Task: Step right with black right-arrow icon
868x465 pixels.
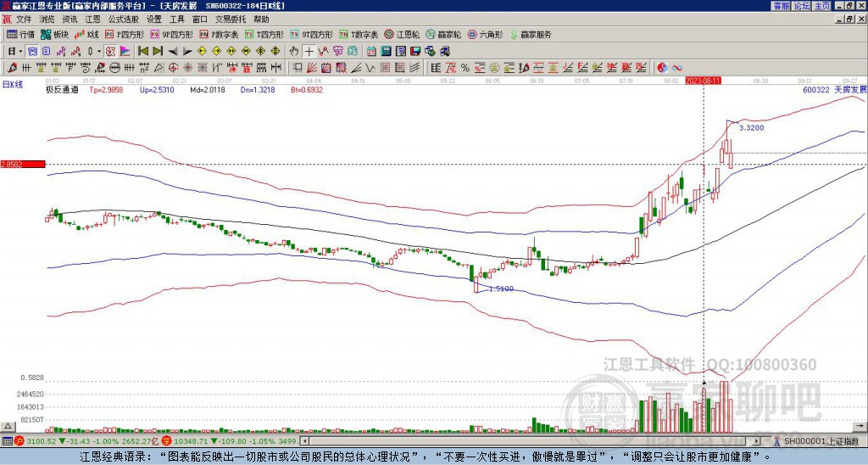Action: point(187,52)
